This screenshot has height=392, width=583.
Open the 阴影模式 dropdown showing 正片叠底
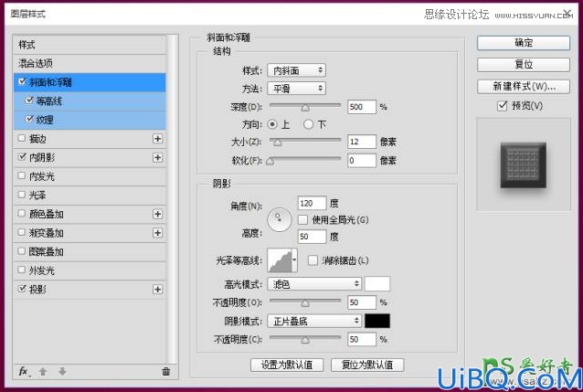point(314,321)
